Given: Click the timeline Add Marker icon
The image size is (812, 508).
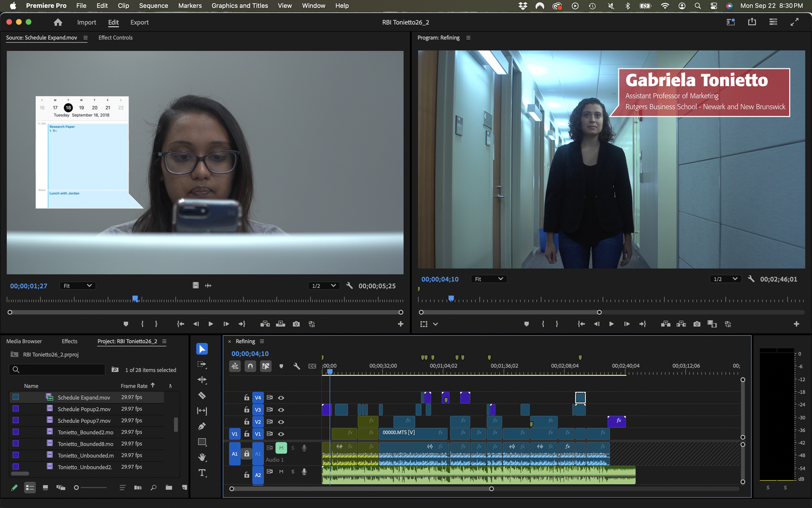Looking at the screenshot, I should click(x=281, y=366).
